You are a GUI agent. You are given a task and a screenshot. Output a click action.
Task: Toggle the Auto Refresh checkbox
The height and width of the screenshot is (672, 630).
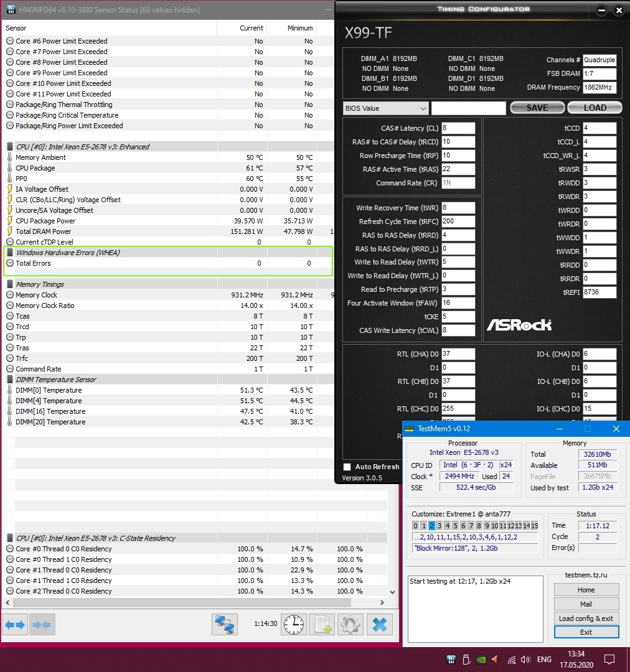pyautogui.click(x=347, y=467)
